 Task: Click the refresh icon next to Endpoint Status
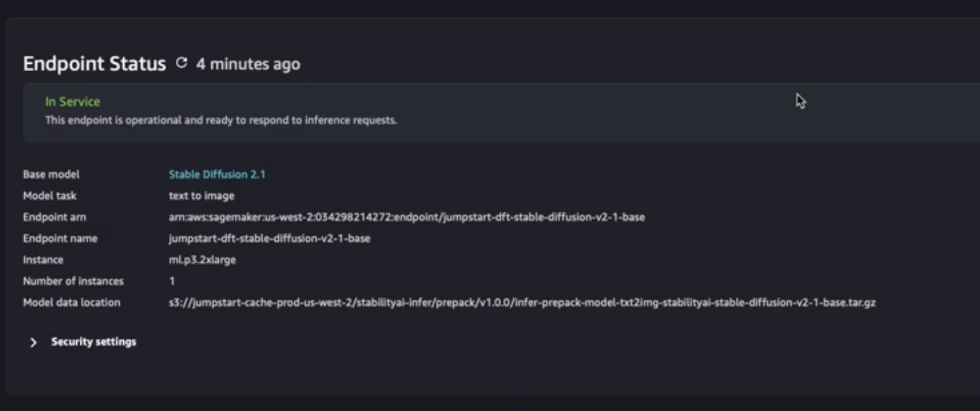[181, 63]
